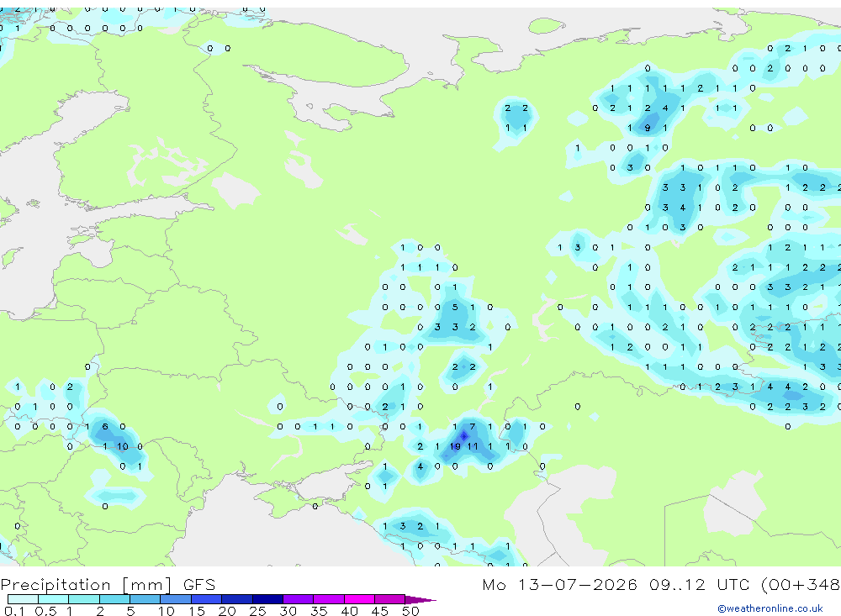The image size is (841, 616).
Task: Click the 0.1–0.5 mm legend color swatch
Action: point(23,599)
